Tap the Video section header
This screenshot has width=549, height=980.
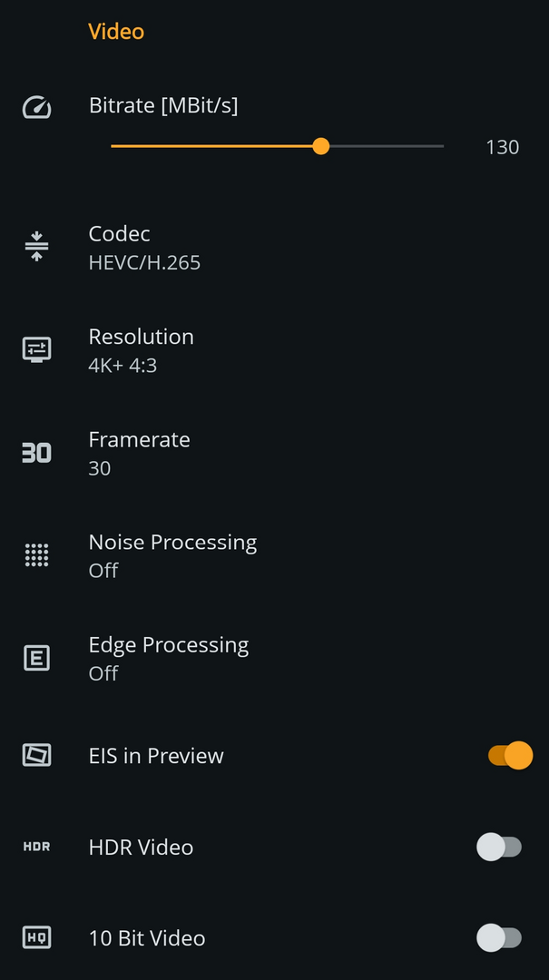click(x=116, y=32)
